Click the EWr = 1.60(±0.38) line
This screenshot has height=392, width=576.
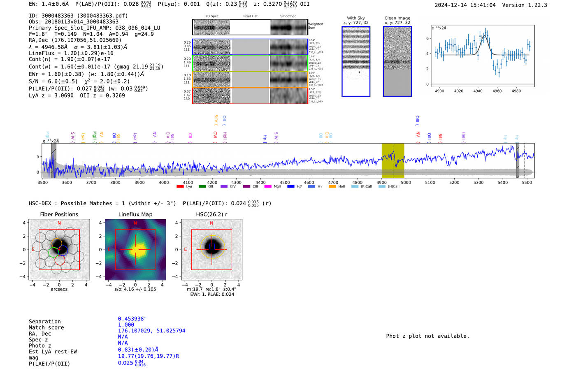tap(86, 74)
